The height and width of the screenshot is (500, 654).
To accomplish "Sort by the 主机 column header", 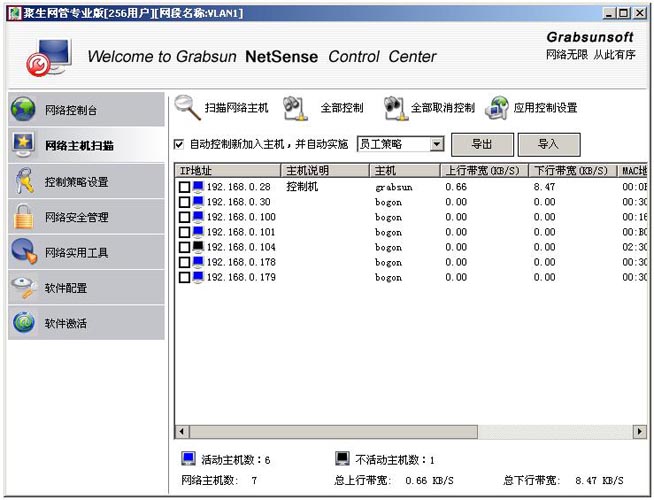I will click(x=405, y=171).
